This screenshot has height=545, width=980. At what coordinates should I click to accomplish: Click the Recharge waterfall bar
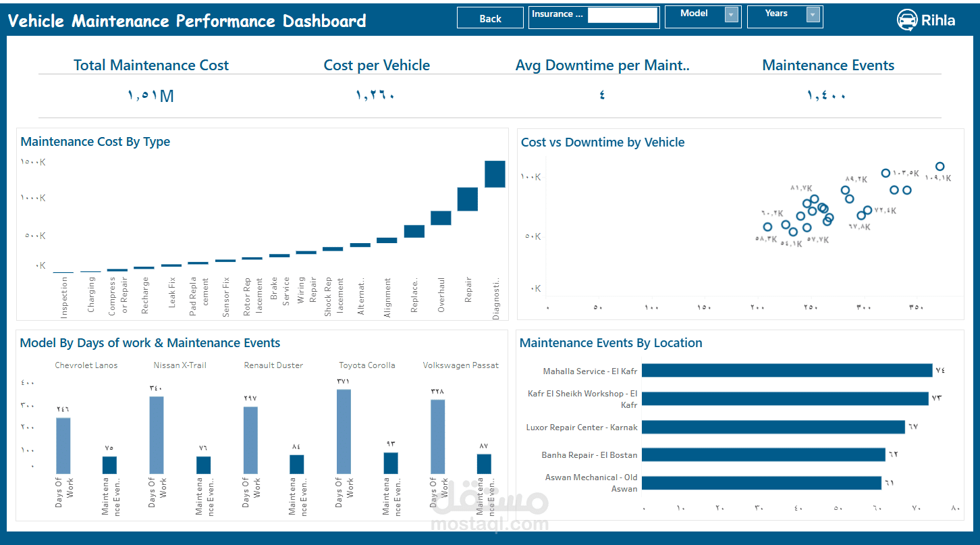click(144, 268)
